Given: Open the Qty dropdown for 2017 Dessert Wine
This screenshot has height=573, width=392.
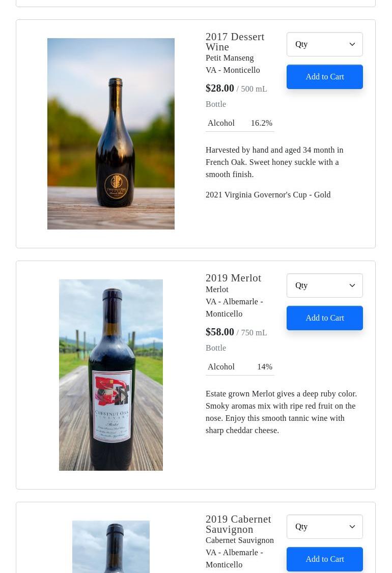Looking at the screenshot, I should click(324, 44).
